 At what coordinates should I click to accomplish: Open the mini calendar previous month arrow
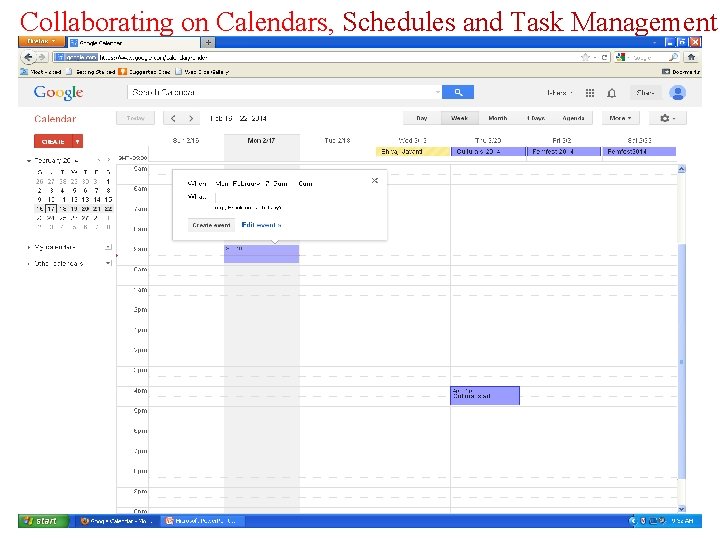click(98, 160)
